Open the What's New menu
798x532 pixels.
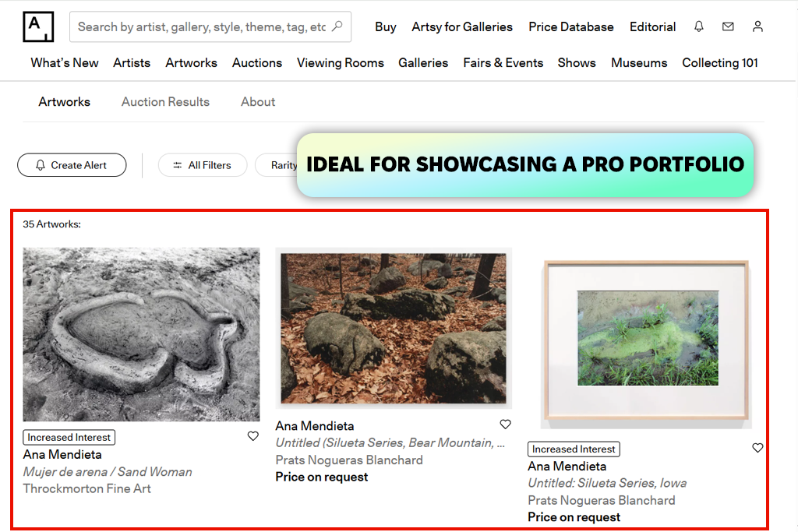[65, 62]
